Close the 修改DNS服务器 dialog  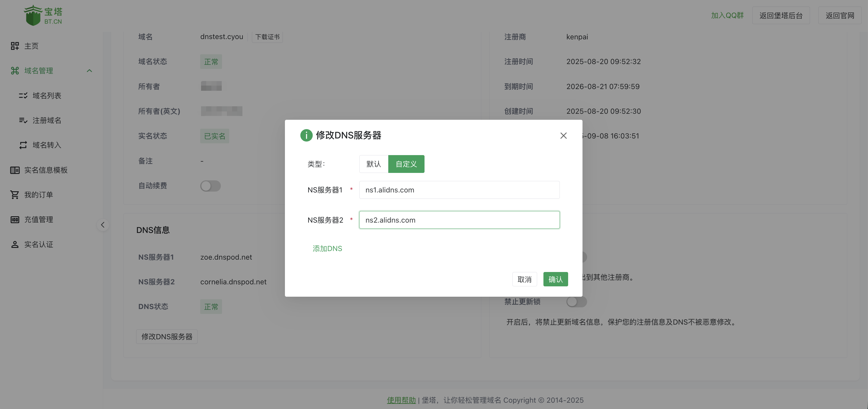click(563, 136)
